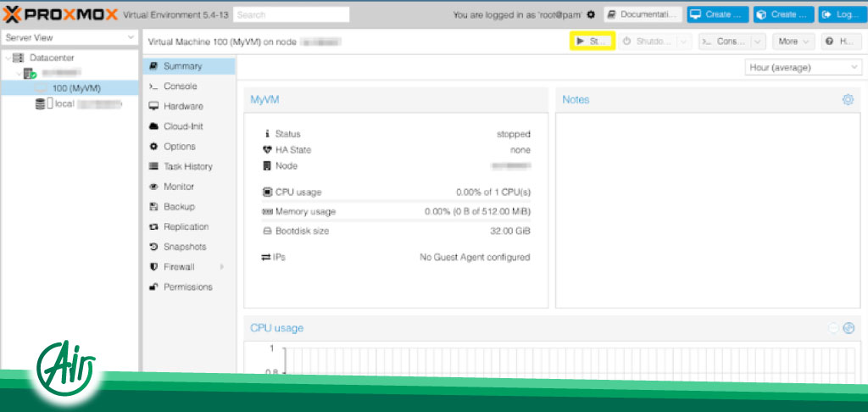Go to the Options tab

189,146
